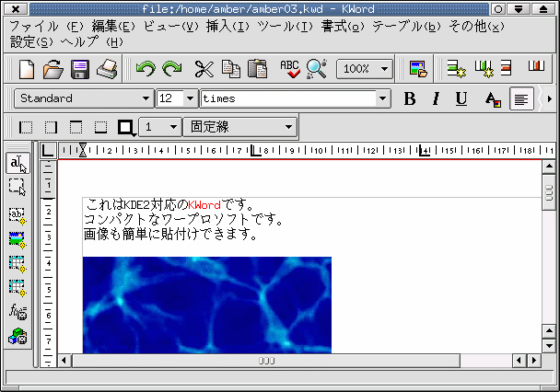560x392 pixels.
Task: Click the times font name field
Action: [288, 98]
